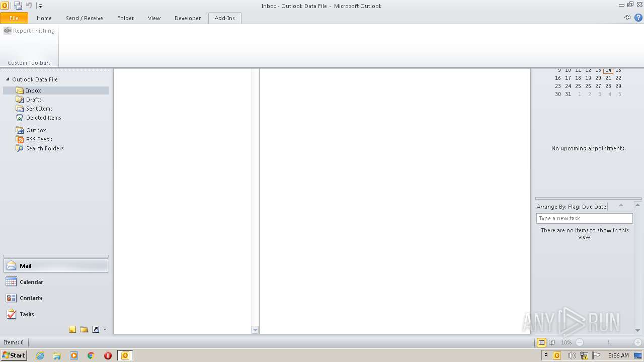Open Windows Explorer from taskbar
The width and height of the screenshot is (644, 362).
pos(57,355)
